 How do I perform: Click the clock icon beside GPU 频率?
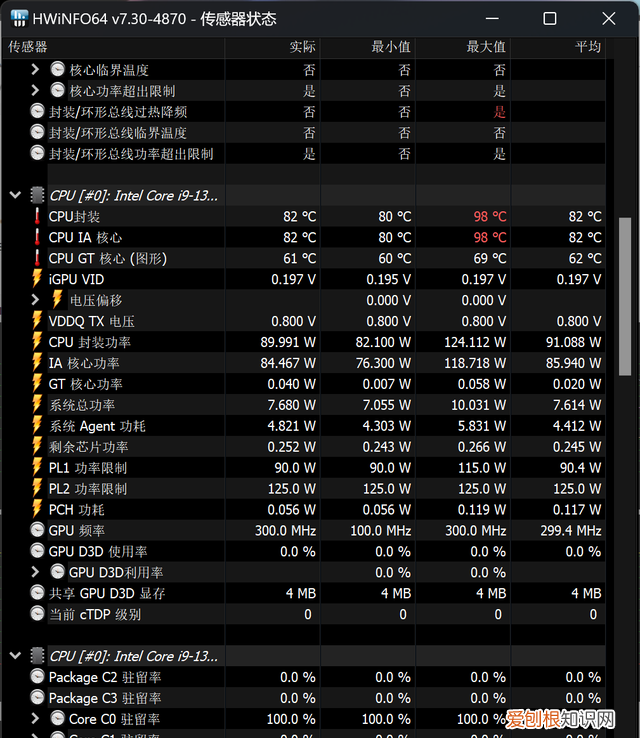37,530
